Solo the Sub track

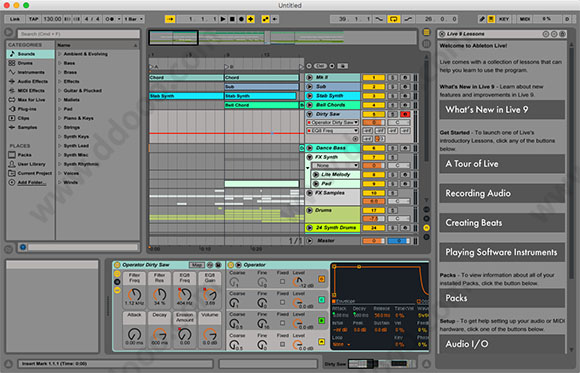393,87
